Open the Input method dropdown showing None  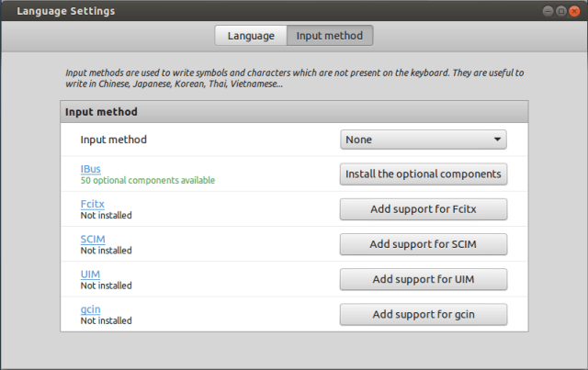coord(424,140)
